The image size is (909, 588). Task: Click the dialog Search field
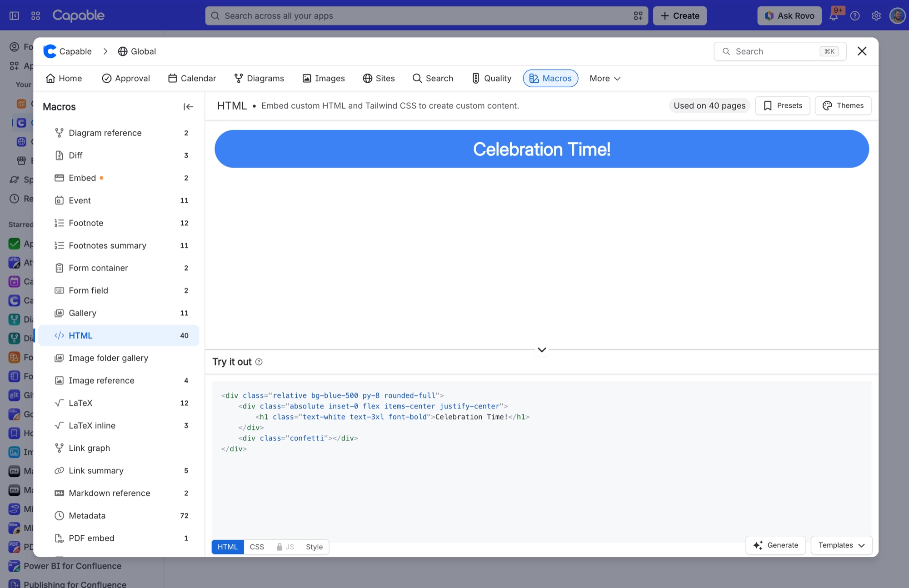pyautogui.click(x=780, y=51)
